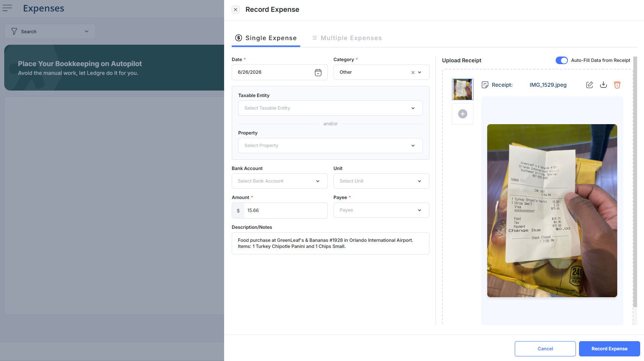Click the Description/Notes text area

(330, 243)
